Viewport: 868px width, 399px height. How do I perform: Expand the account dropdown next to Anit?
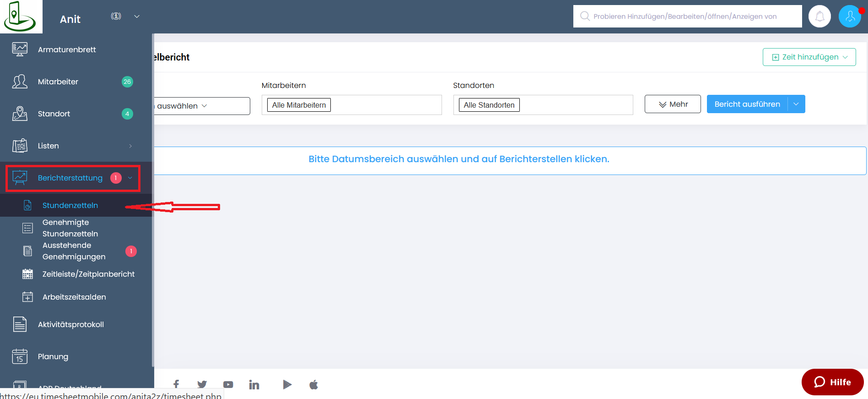pos(136,16)
